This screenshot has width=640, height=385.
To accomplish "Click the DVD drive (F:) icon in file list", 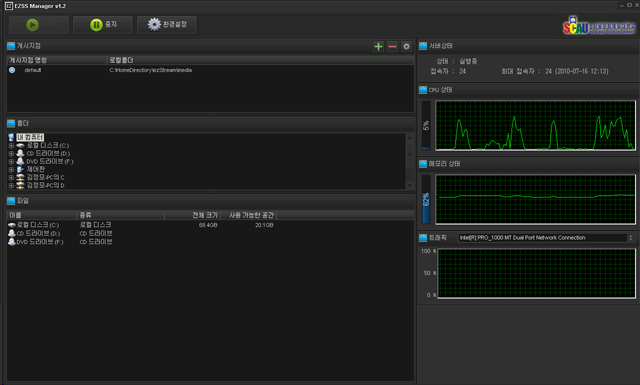I will pos(12,242).
